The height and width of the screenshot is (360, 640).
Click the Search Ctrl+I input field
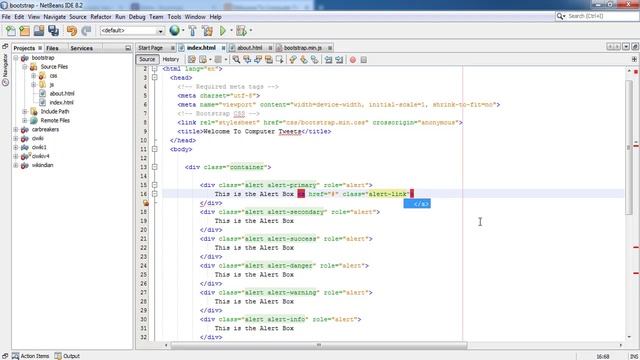(x=602, y=16)
